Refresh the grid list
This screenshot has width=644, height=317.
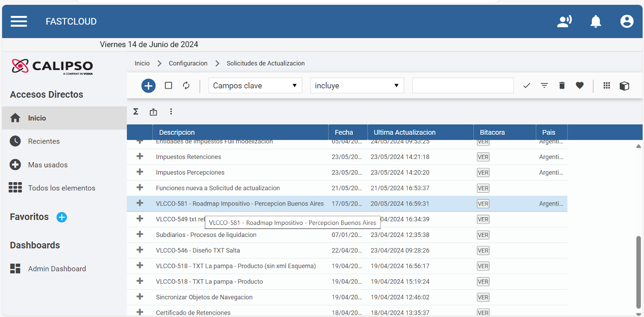[x=186, y=86]
